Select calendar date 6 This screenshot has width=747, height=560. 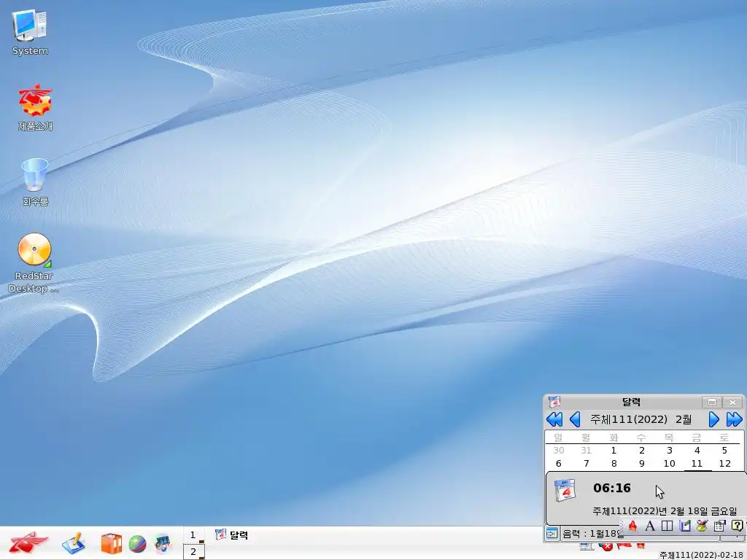[x=559, y=464]
